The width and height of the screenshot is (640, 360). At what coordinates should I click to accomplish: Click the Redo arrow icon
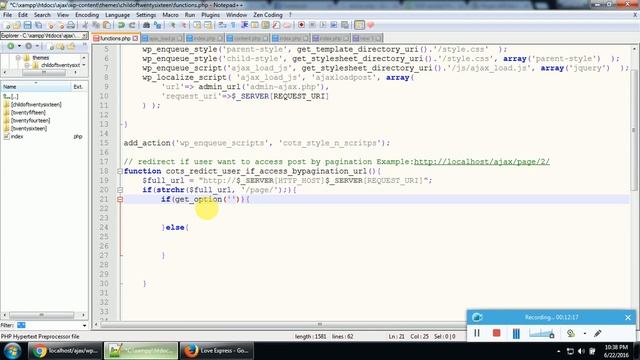click(x=132, y=25)
